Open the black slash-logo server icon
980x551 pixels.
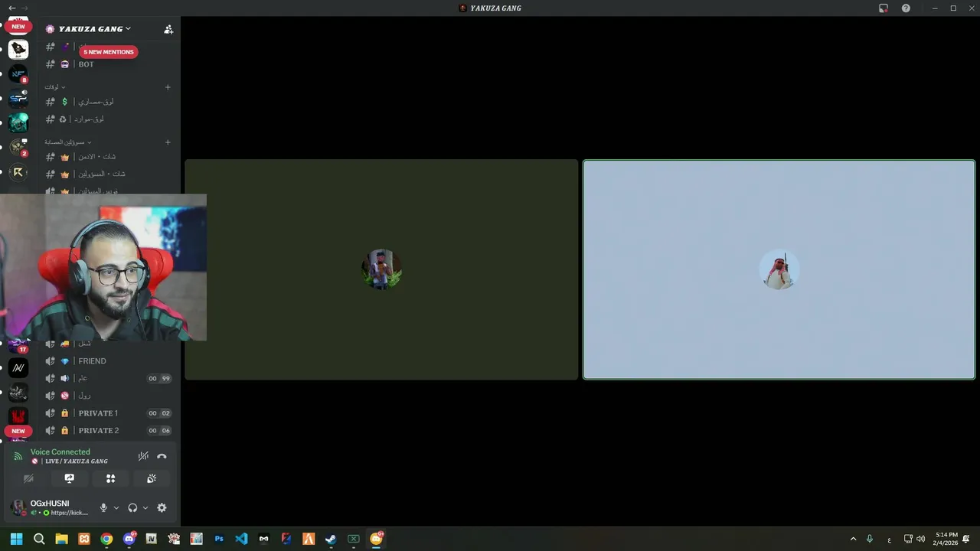(x=18, y=368)
